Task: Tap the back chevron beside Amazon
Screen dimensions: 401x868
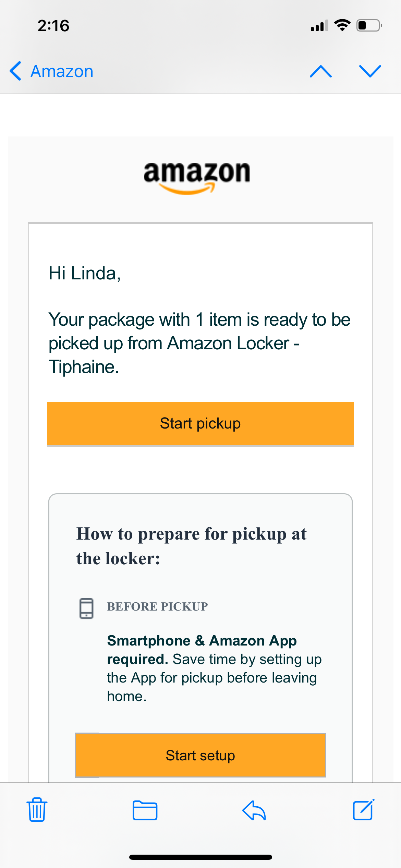Action: pyautogui.click(x=16, y=71)
